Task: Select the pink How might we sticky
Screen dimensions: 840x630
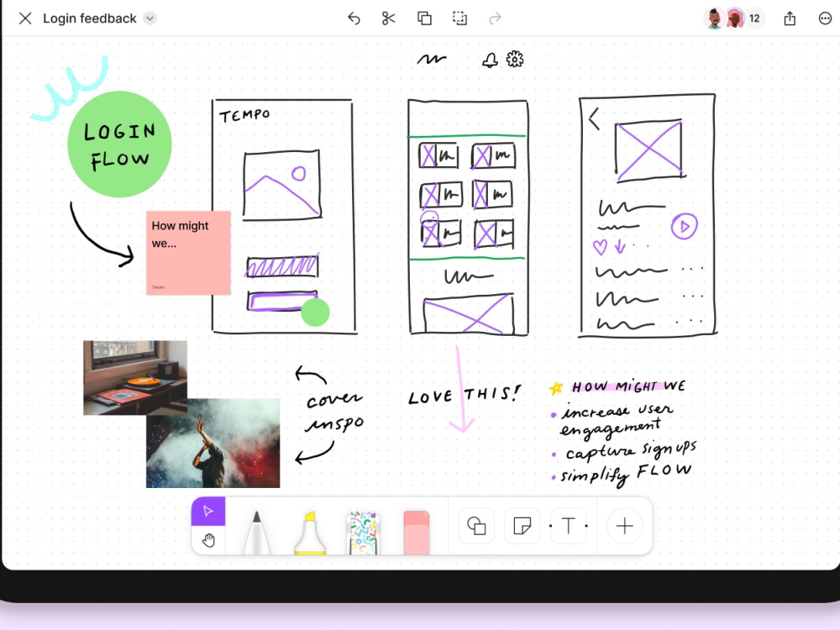Action: 188,253
